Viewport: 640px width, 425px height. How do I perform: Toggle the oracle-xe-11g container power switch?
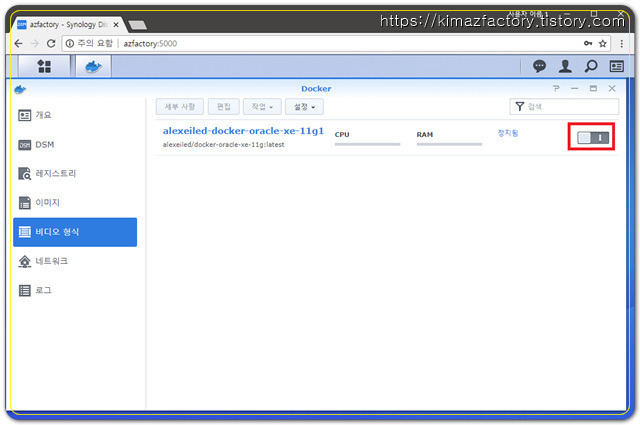pyautogui.click(x=593, y=138)
